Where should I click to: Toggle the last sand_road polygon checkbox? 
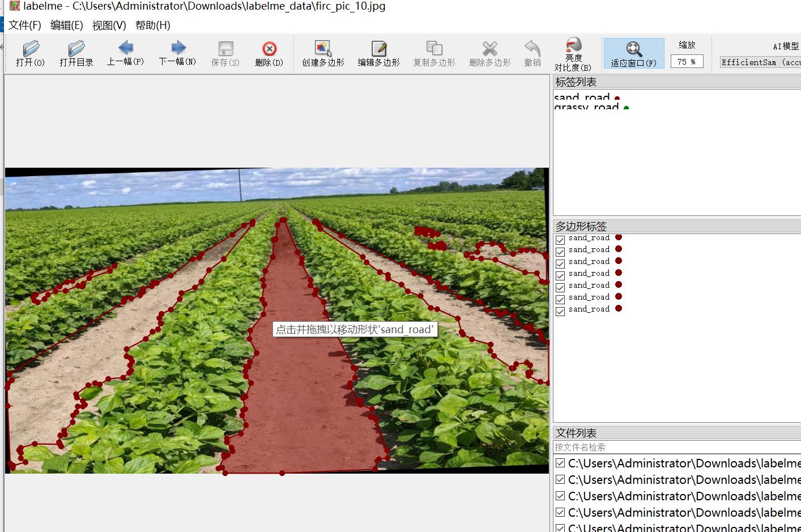point(560,310)
